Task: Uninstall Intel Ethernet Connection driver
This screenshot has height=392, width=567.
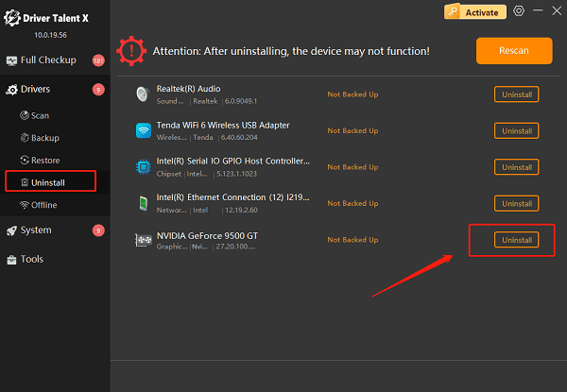Action: [x=516, y=203]
